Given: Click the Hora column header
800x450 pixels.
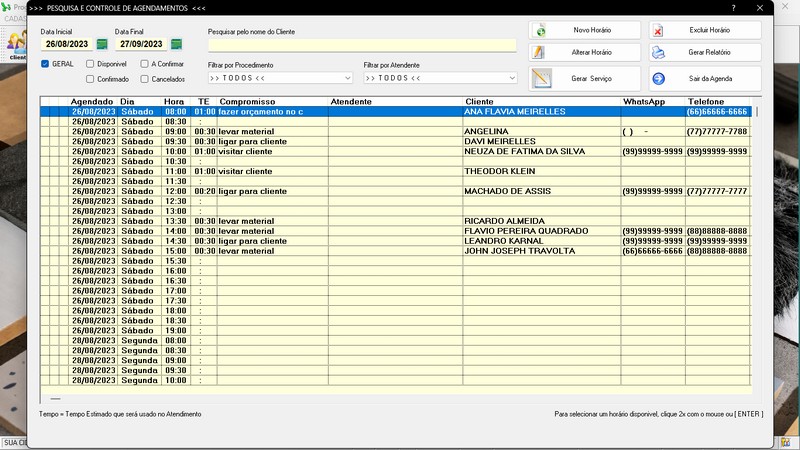Looking at the screenshot, I should point(176,102).
